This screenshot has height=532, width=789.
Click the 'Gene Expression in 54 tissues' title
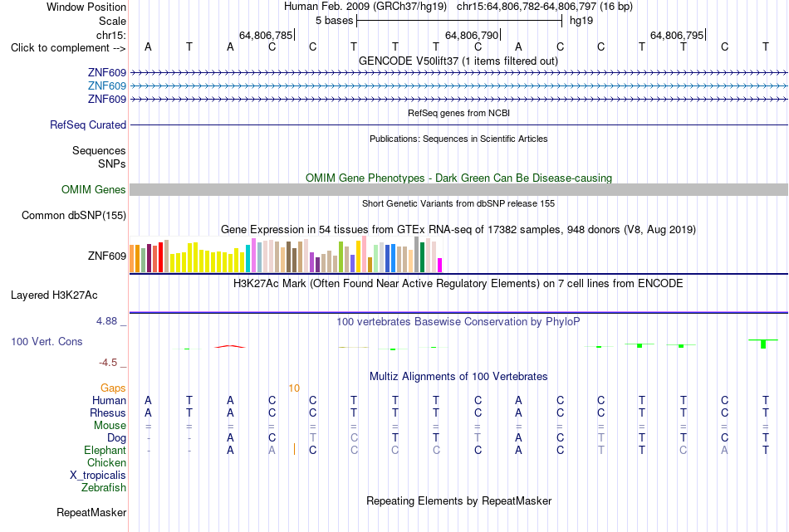(458, 230)
